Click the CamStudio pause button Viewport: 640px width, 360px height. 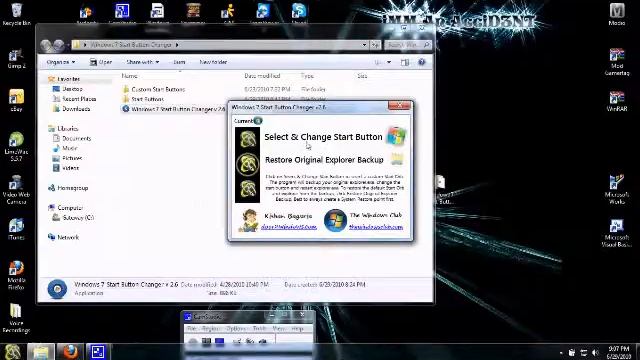tap(207, 341)
